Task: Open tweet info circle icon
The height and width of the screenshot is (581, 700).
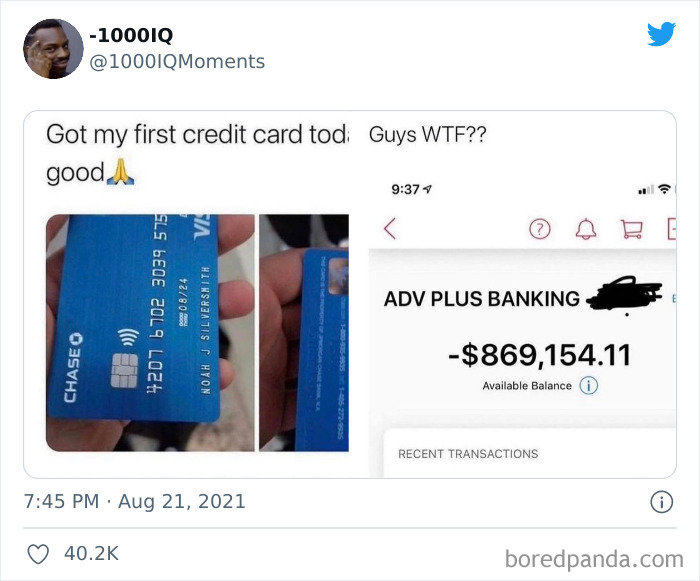Action: pyautogui.click(x=661, y=502)
